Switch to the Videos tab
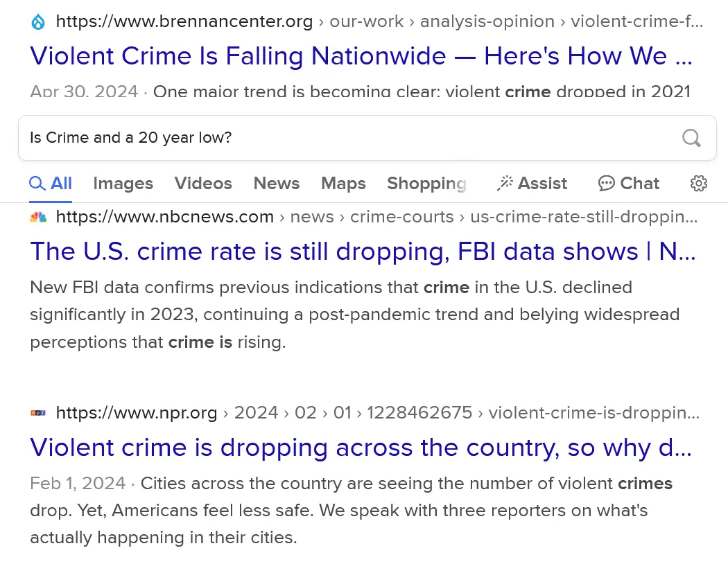The height and width of the screenshot is (564, 728). (203, 184)
